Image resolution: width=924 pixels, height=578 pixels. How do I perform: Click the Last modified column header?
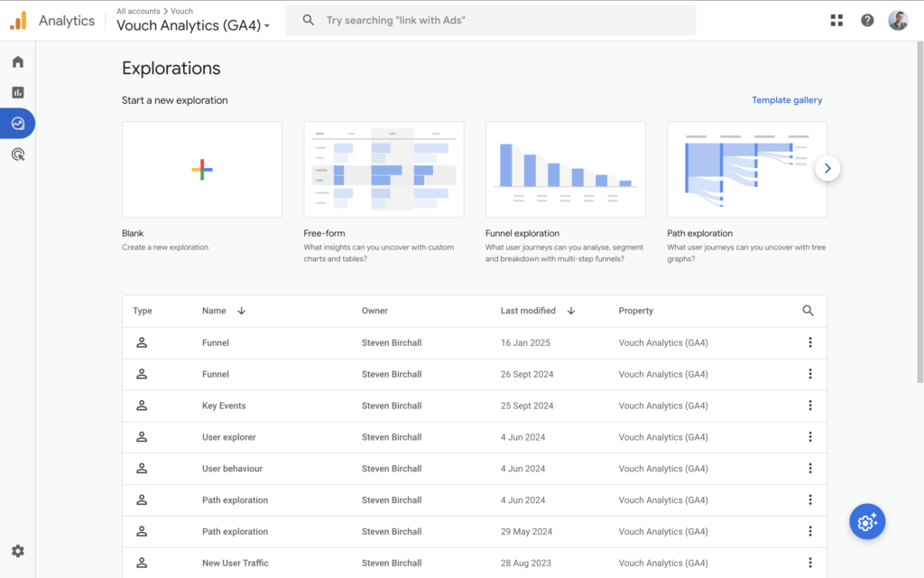(528, 311)
